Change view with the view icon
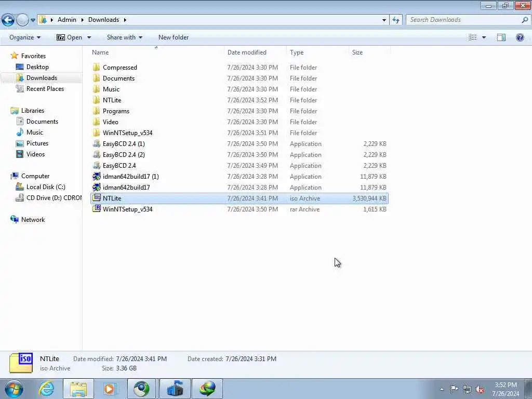The height and width of the screenshot is (399, 532). [473, 37]
